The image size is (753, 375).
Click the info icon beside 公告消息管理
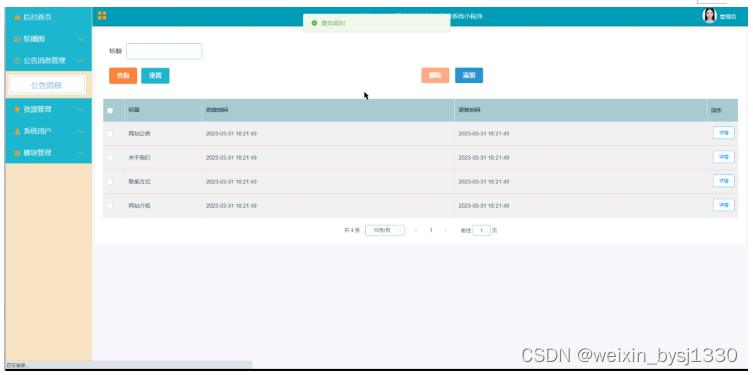click(x=17, y=61)
